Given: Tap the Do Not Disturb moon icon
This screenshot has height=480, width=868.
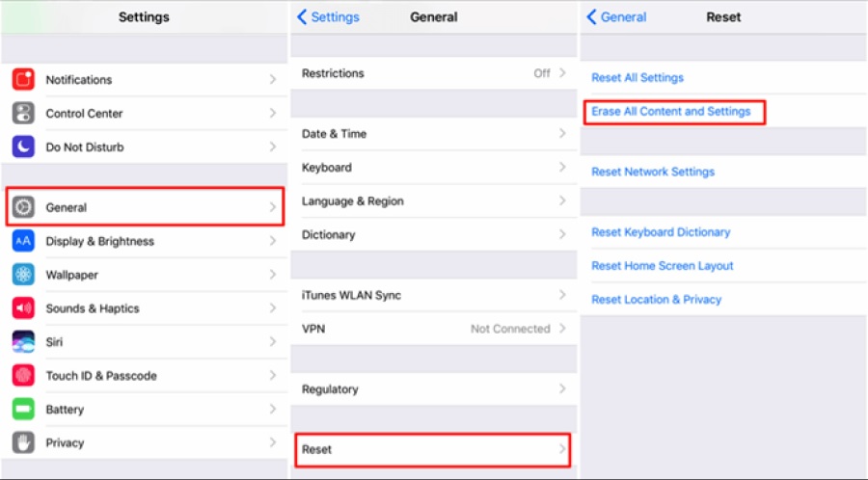Looking at the screenshot, I should pyautogui.click(x=23, y=147).
